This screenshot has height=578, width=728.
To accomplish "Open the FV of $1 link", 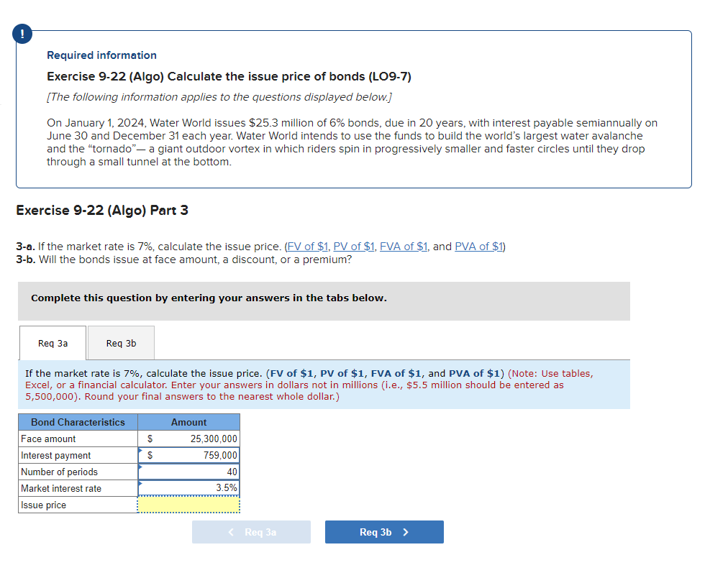I will pyautogui.click(x=308, y=246).
